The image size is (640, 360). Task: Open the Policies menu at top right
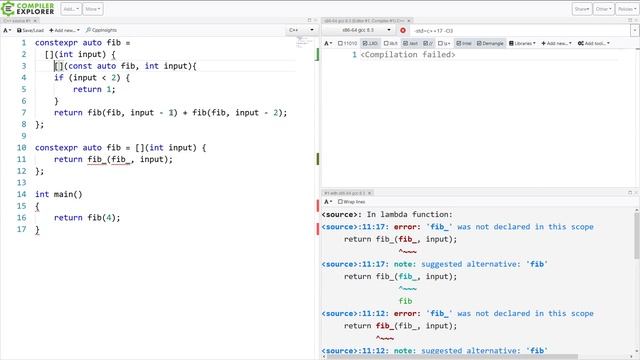(626, 9)
